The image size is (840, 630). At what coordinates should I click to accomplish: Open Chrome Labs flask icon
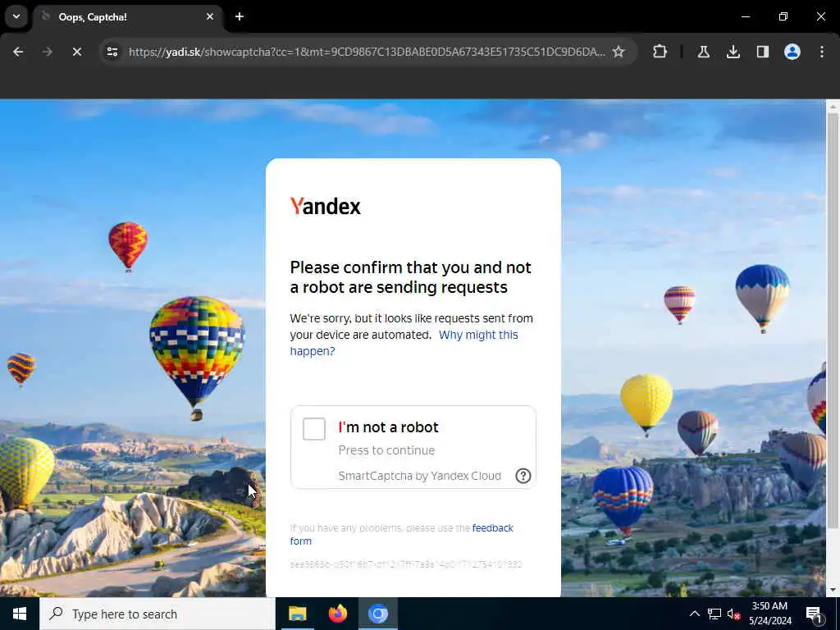point(703,52)
